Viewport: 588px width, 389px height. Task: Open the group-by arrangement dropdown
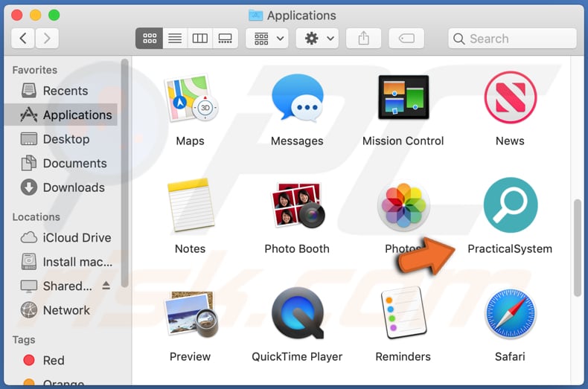click(267, 38)
